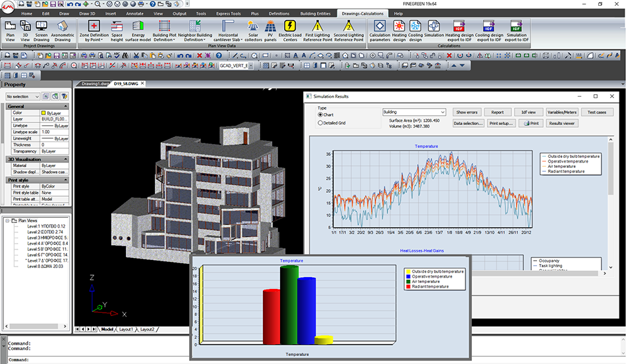Close the D19_58.DWG document tab
Screen dimensions: 626x364
[142, 84]
